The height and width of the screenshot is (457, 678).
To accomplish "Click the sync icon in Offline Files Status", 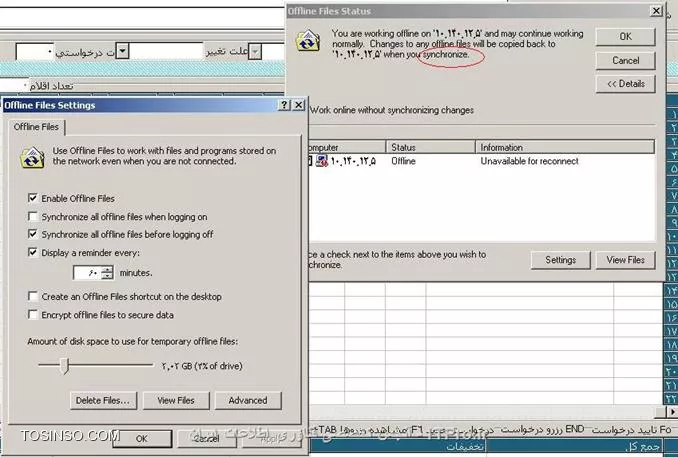I will [308, 41].
